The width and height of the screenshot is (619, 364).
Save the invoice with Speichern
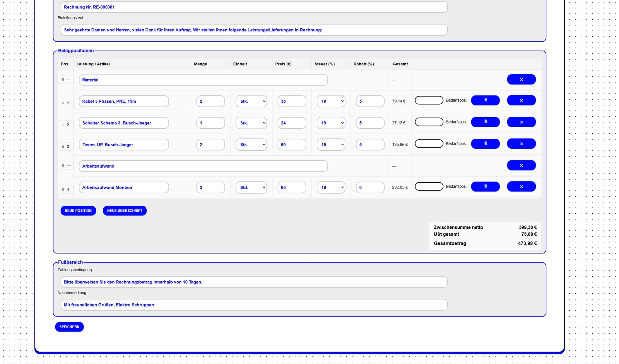69,327
